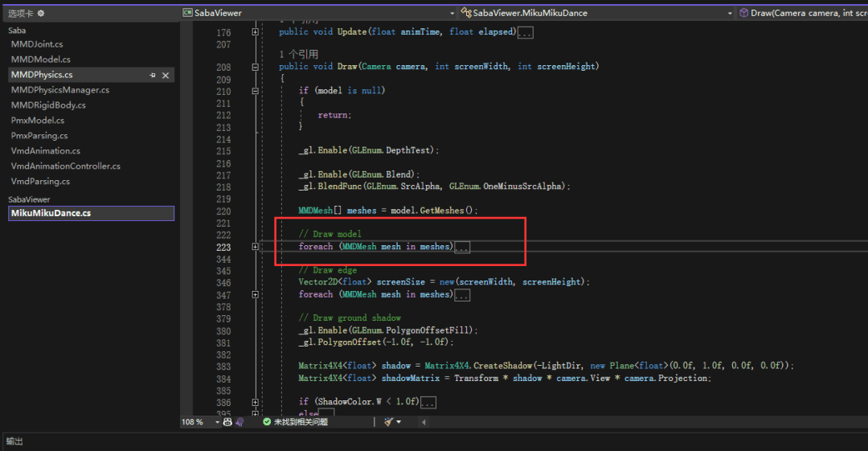Pin the MMDPhysics.cs tab

(x=153, y=75)
